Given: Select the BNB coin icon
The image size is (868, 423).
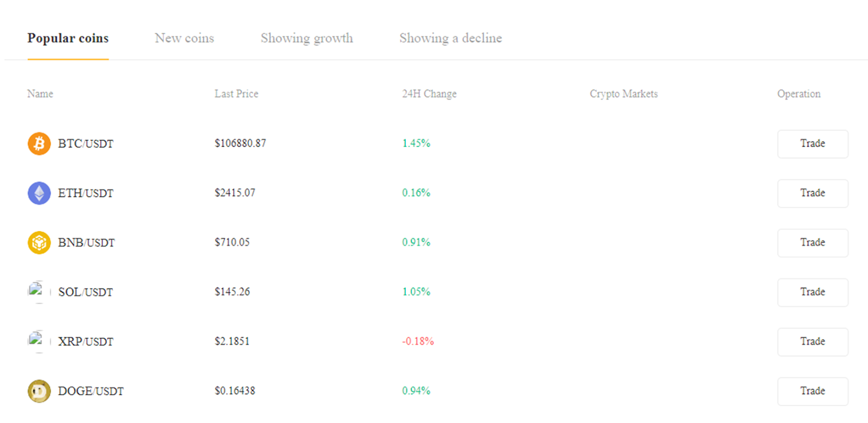Looking at the screenshot, I should [39, 243].
